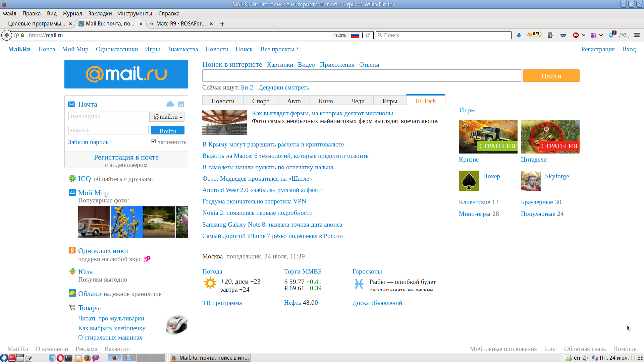This screenshot has width=644, height=362.
Task: Click the Adblock Plus ABP icon
Action: point(576,35)
